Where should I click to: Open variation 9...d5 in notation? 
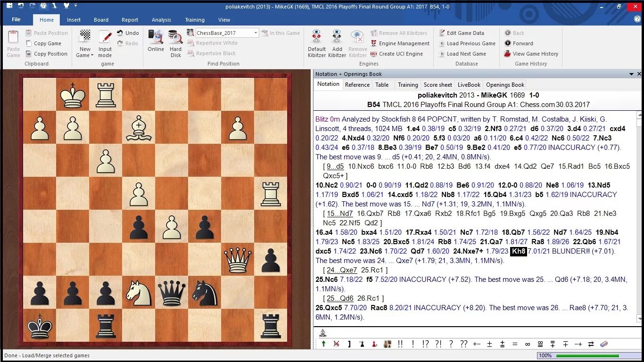tap(335, 166)
